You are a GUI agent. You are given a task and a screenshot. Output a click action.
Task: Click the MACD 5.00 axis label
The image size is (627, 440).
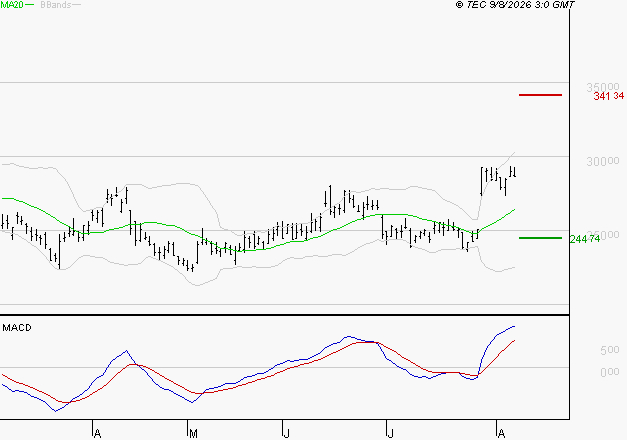point(610,350)
